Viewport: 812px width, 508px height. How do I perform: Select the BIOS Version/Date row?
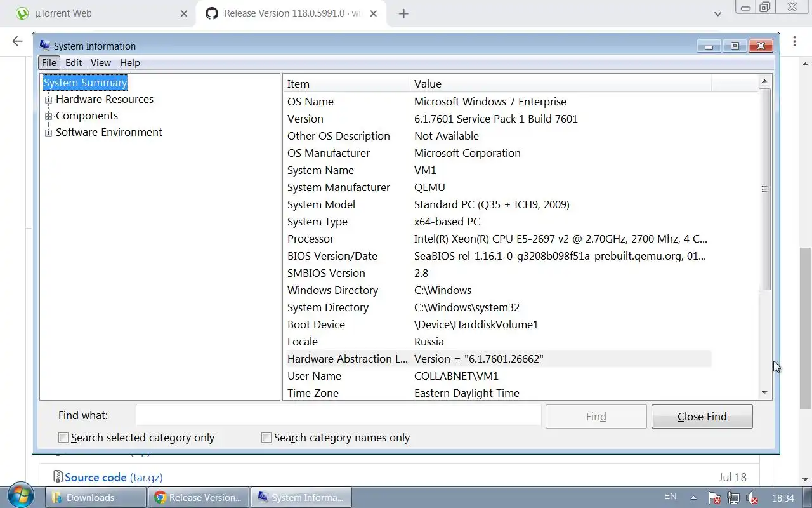pos(498,256)
